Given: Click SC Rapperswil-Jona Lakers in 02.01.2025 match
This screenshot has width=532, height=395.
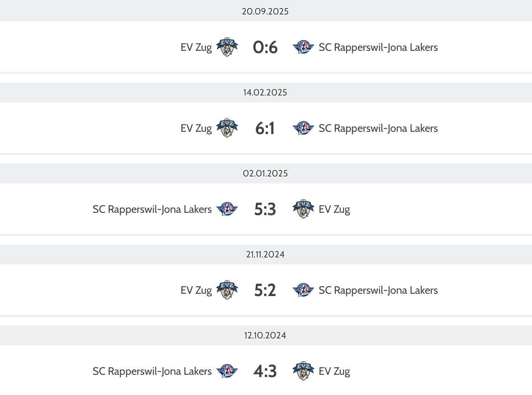Looking at the screenshot, I should pos(152,209).
